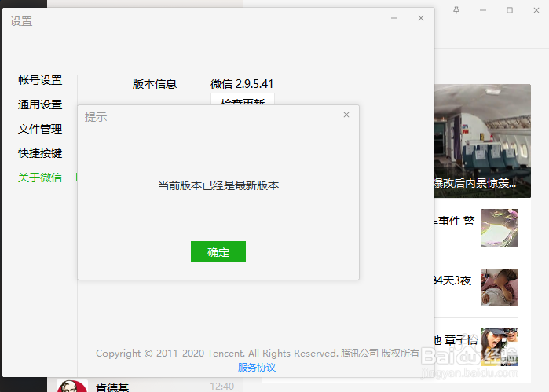This screenshot has width=549, height=392.
Task: Select the 关于微信 settings section
Action: coord(40,178)
